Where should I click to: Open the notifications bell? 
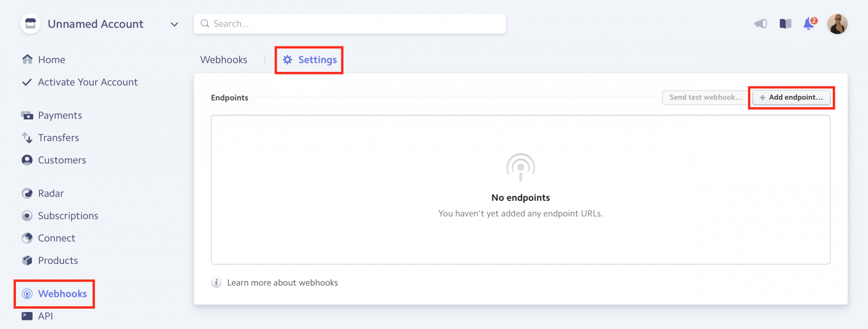809,24
